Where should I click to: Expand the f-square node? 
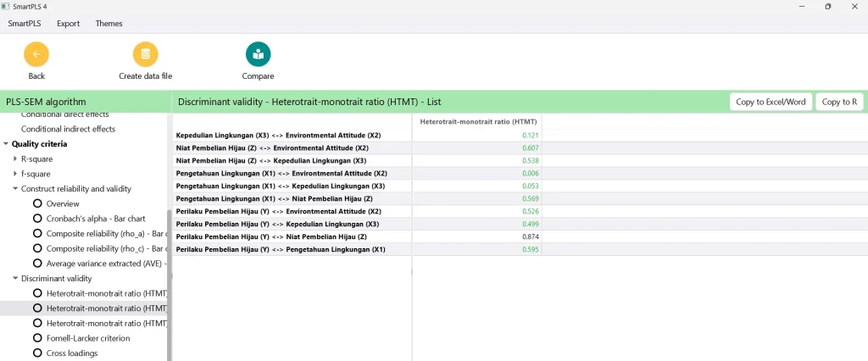pyautogui.click(x=15, y=174)
